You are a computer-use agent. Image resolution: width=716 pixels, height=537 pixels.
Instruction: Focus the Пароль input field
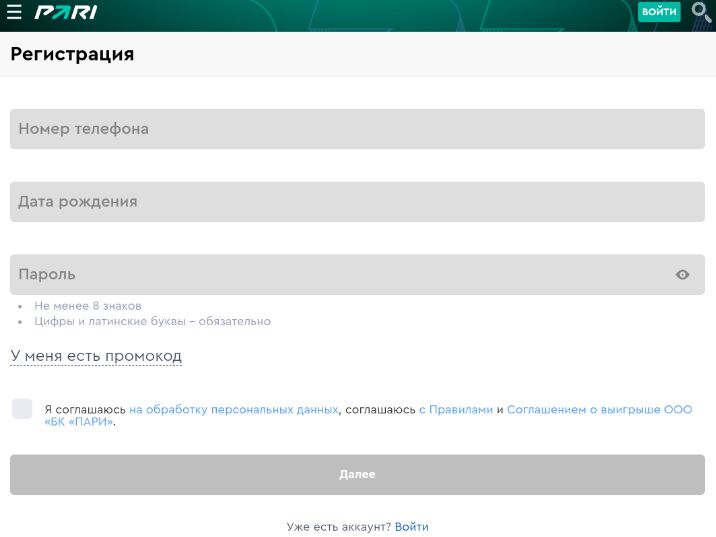[357, 274]
